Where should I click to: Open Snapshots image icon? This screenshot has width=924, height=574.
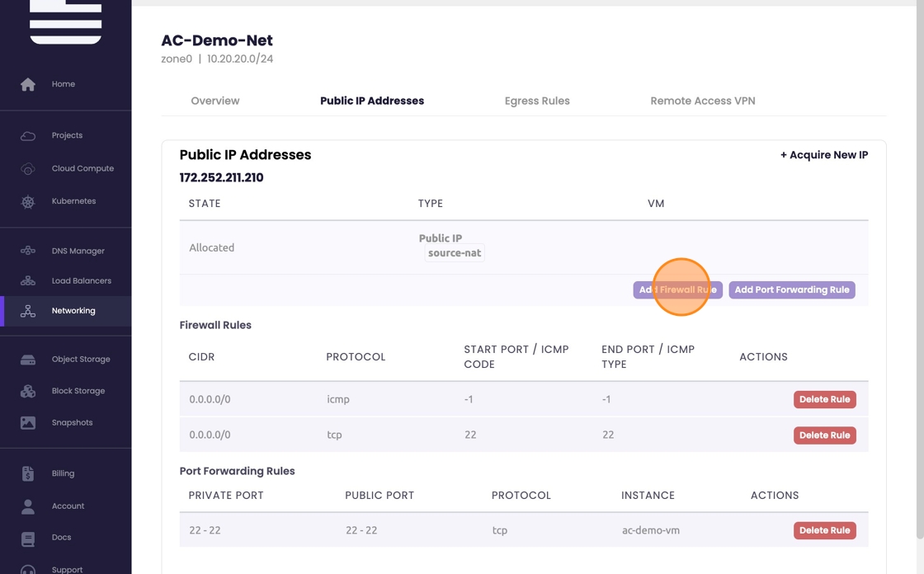[x=28, y=422]
